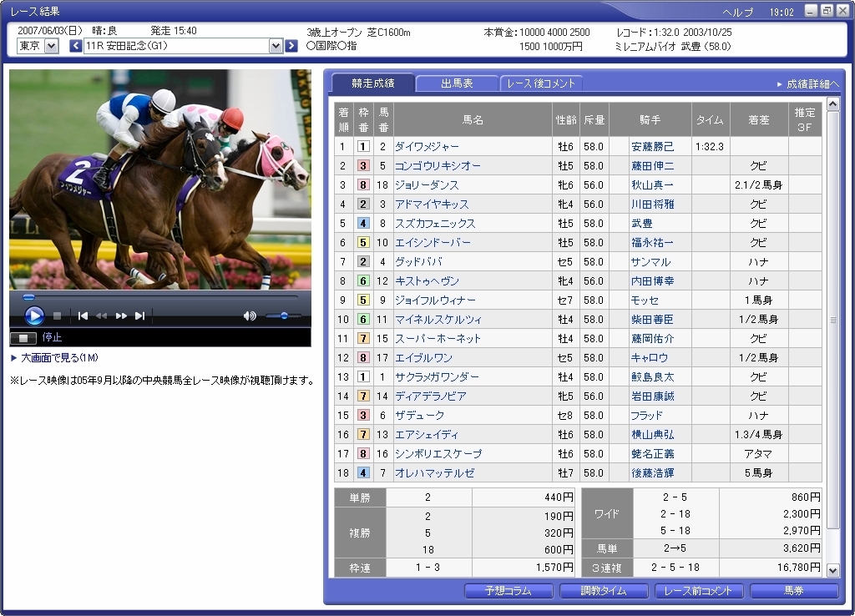Switch to the 出馬表 tab
Image resolution: width=855 pixels, height=616 pixels.
tap(457, 83)
